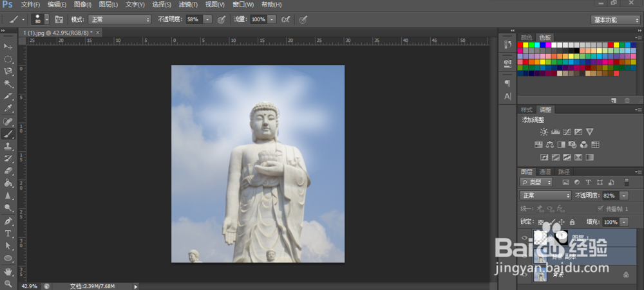The image size is (644, 290).
Task: Select the Eraser tool
Action: 8,170
